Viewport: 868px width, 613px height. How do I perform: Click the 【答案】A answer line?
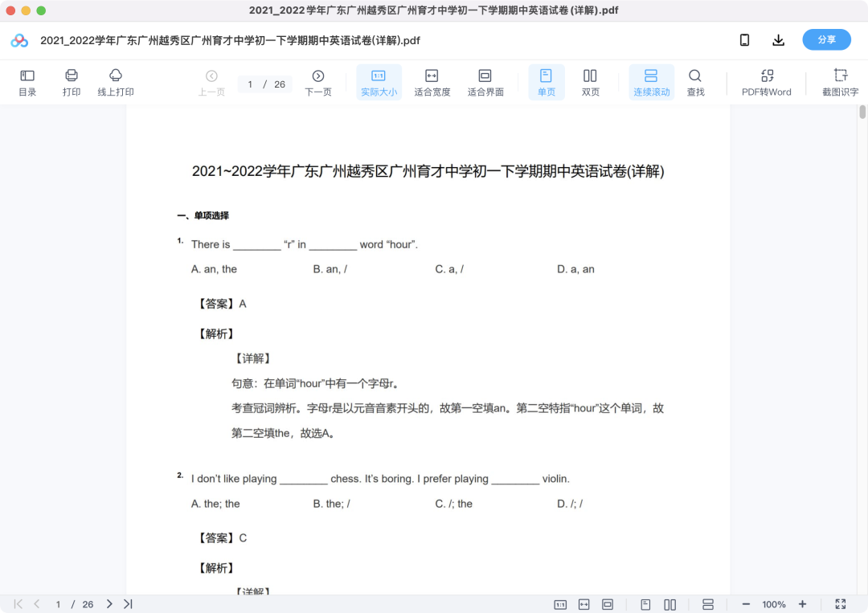222,304
